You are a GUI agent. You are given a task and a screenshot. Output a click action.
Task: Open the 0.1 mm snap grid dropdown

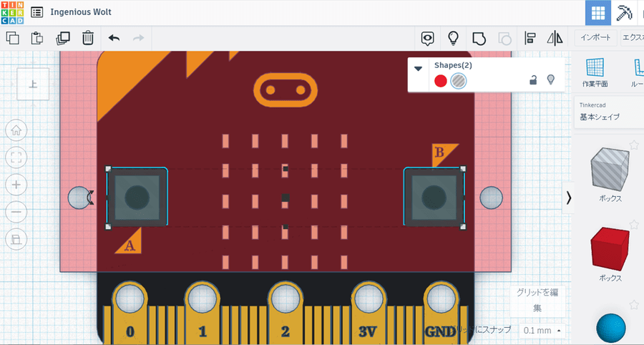[x=542, y=330]
